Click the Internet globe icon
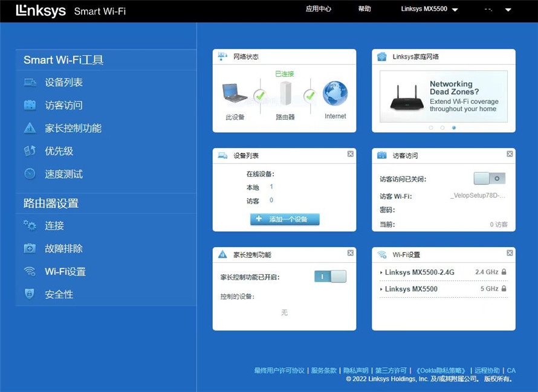The height and width of the screenshot is (392, 538). [335, 94]
